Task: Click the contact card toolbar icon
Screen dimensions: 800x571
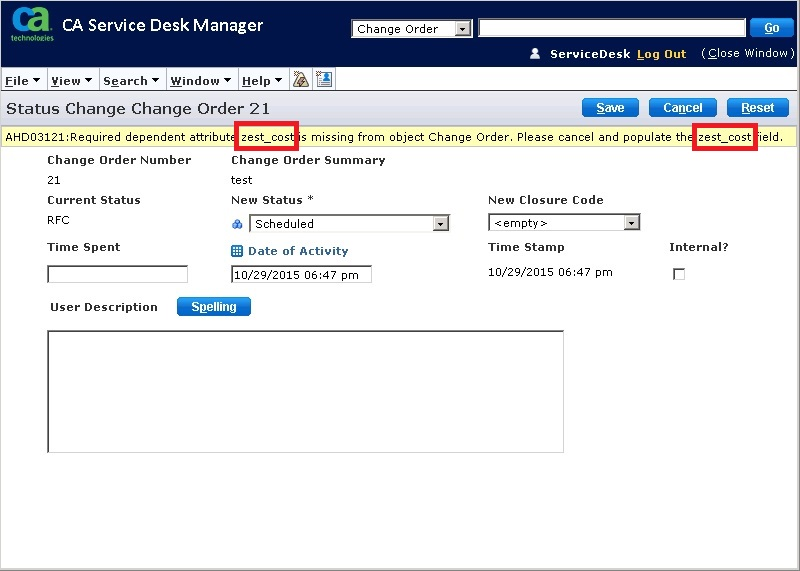Action: point(324,80)
